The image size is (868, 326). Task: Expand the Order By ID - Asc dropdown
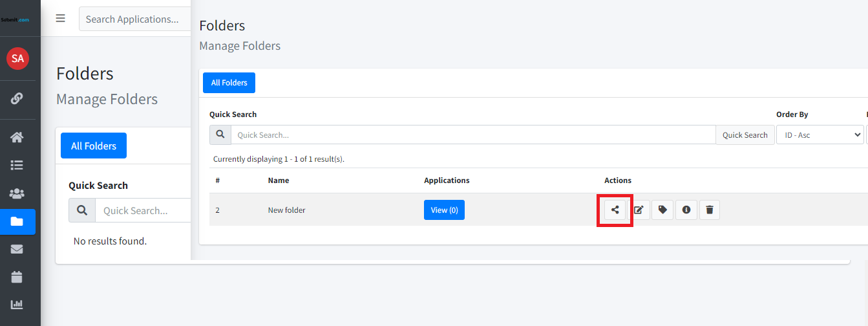(820, 135)
